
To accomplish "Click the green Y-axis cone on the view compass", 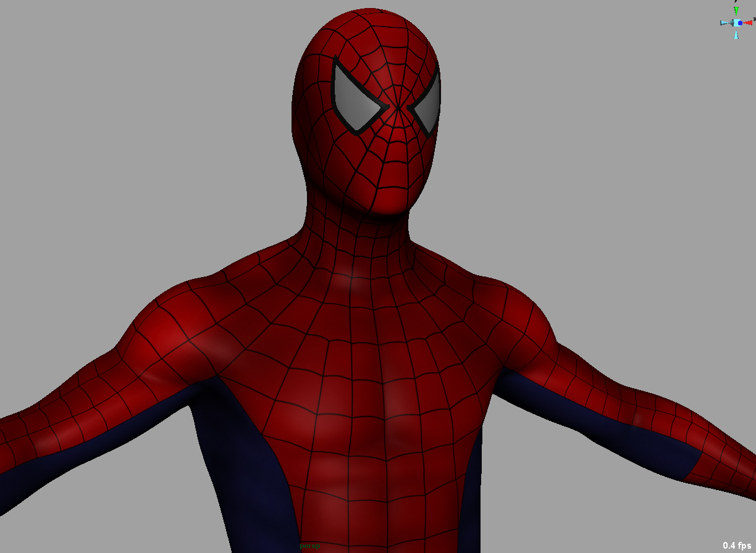I will [736, 11].
